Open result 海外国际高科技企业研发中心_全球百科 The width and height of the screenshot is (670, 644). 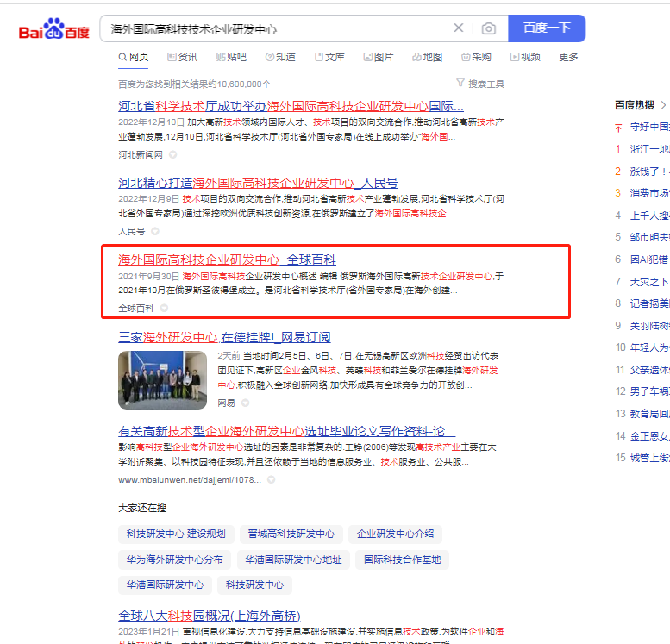coord(227,259)
